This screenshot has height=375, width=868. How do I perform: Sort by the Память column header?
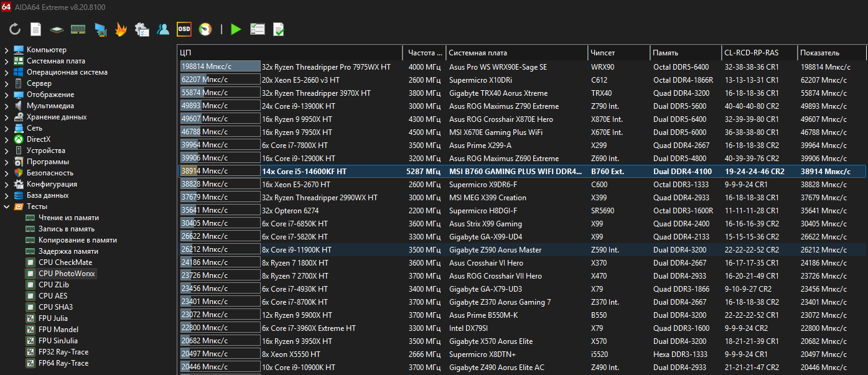pos(686,53)
